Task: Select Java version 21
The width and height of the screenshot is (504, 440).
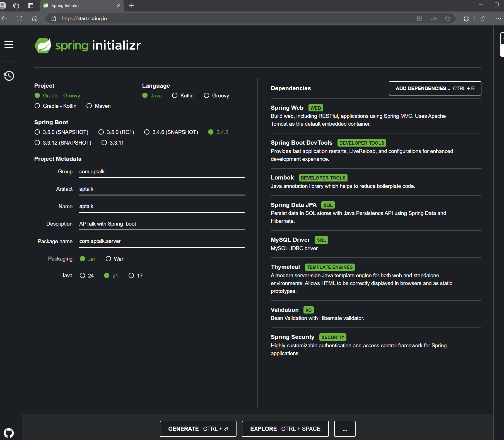Action: (111, 276)
